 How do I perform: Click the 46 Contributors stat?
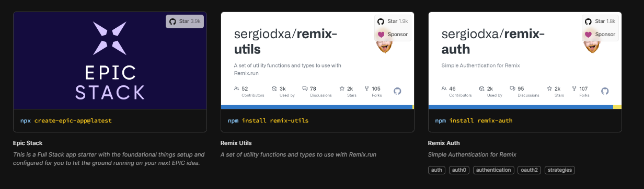coord(457,92)
